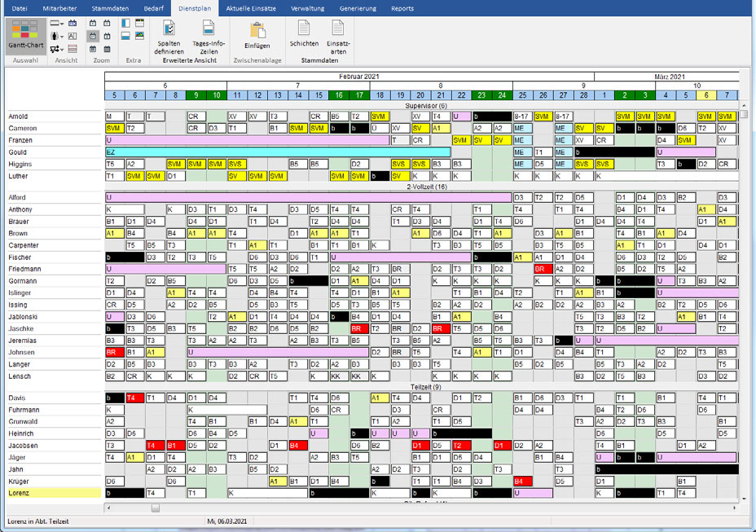Switch to the Stammdaten tab
Image resolution: width=756 pixels, height=532 pixels.
pos(110,8)
